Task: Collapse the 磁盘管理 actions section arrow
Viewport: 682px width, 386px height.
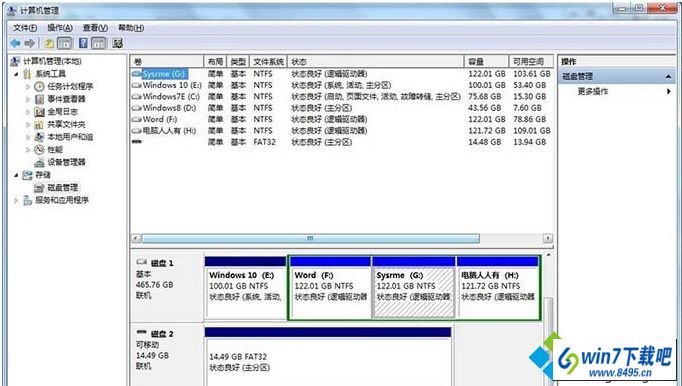Action: [x=669, y=77]
